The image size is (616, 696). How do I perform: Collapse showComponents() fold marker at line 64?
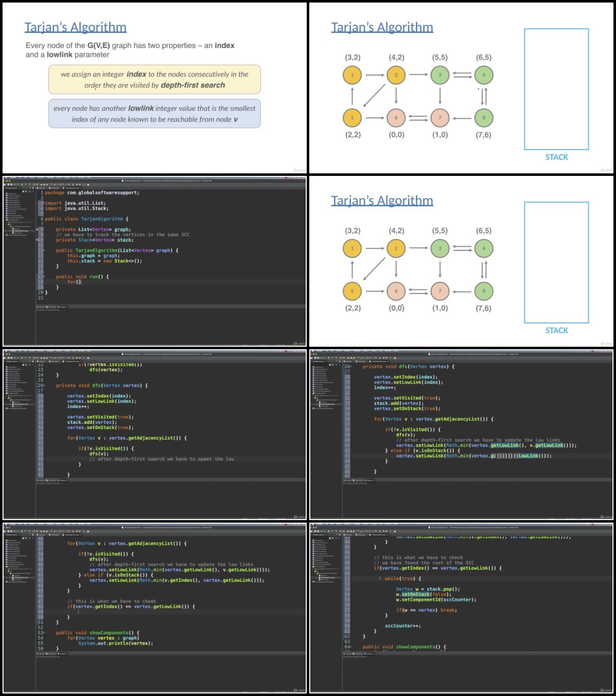coord(350,647)
